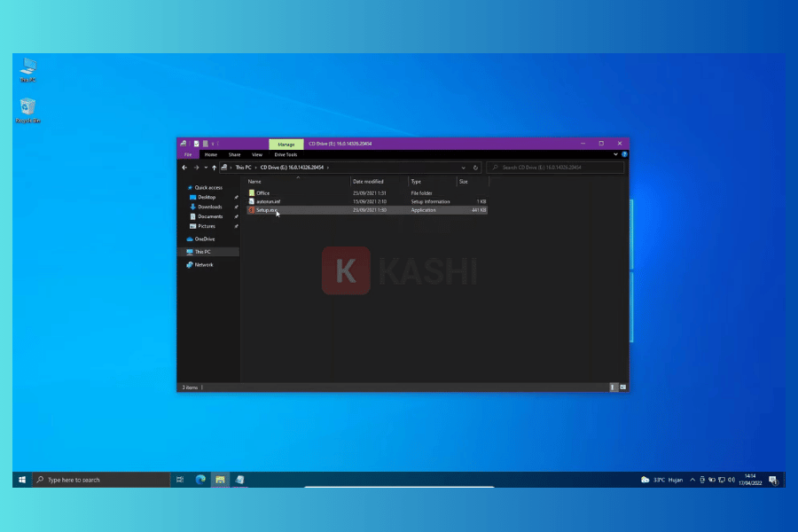Open the recent locations dropdown
The height and width of the screenshot is (532, 798).
click(x=205, y=167)
